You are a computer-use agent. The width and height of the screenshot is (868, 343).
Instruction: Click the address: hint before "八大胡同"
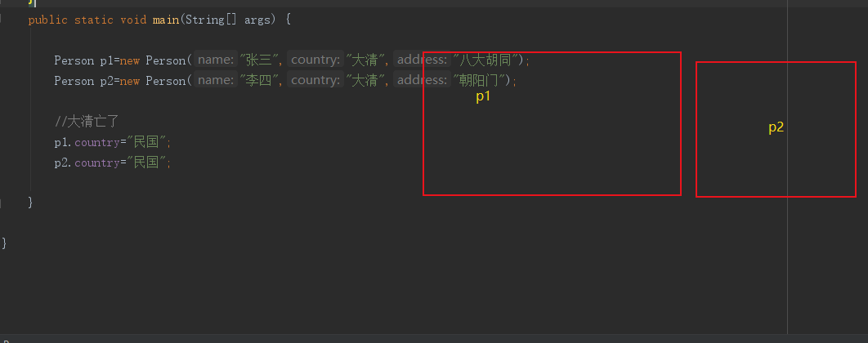pyautogui.click(x=423, y=59)
